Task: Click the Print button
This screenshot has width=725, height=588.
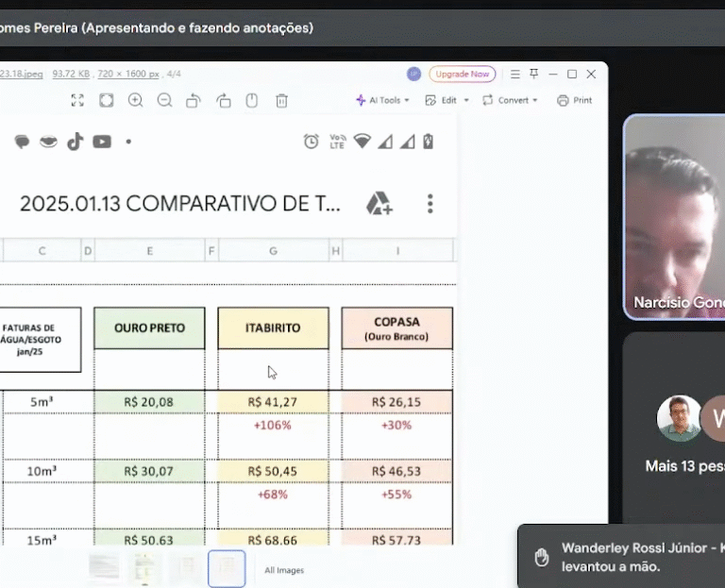Action: click(x=574, y=100)
